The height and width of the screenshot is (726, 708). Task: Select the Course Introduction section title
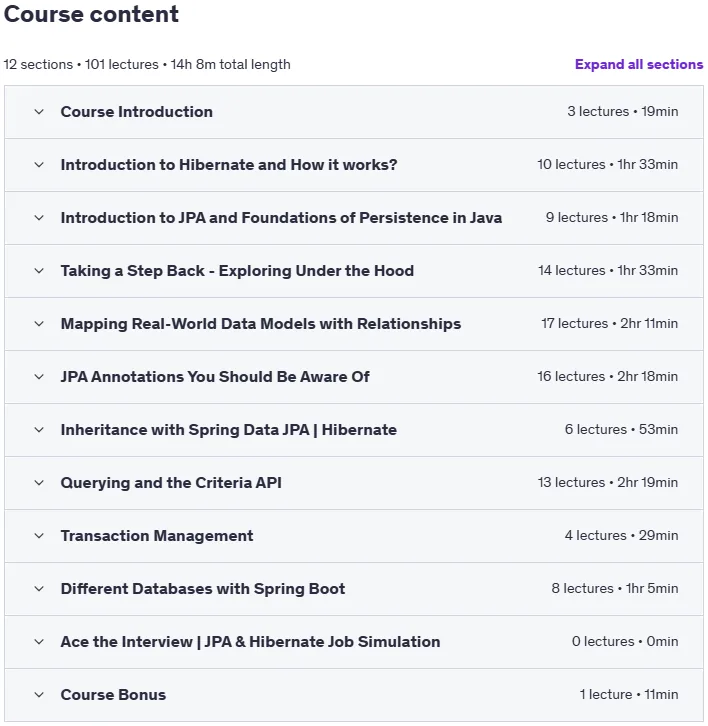click(x=137, y=112)
